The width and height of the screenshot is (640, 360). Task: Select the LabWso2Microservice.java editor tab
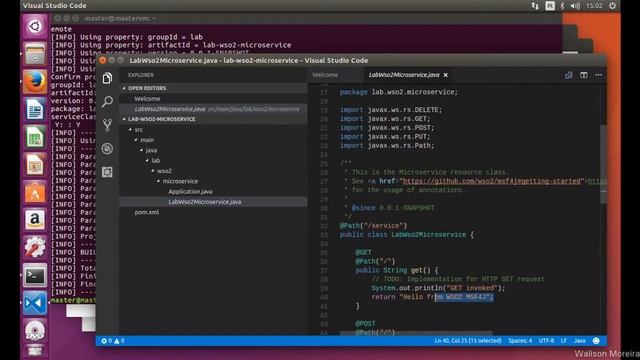[404, 75]
